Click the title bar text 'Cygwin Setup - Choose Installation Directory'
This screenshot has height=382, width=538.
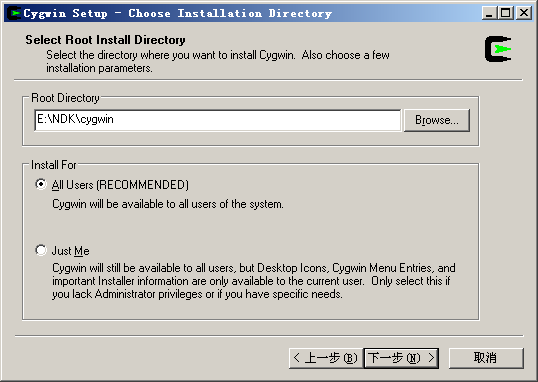(178, 13)
